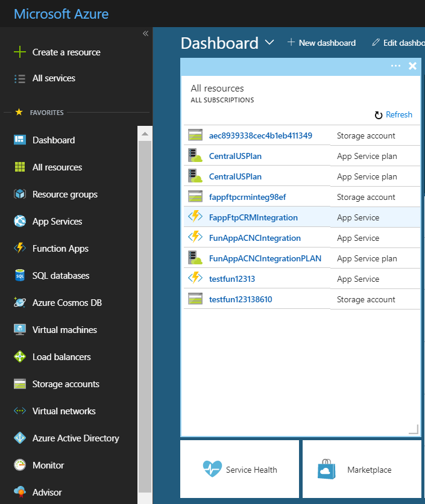Click the Advisor icon
The width and height of the screenshot is (425, 504).
coord(20,492)
